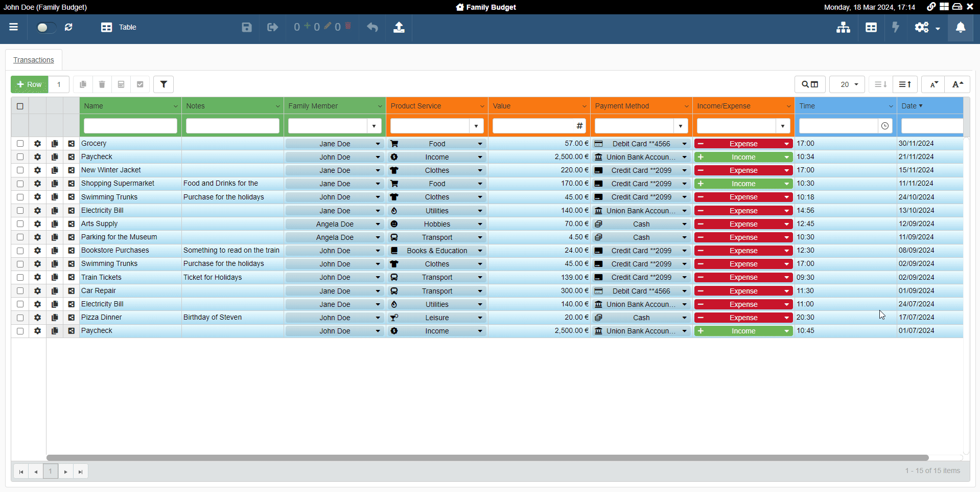The height and width of the screenshot is (492, 980).
Task: Check the Paycheck row checkbox at top
Action: 20,157
